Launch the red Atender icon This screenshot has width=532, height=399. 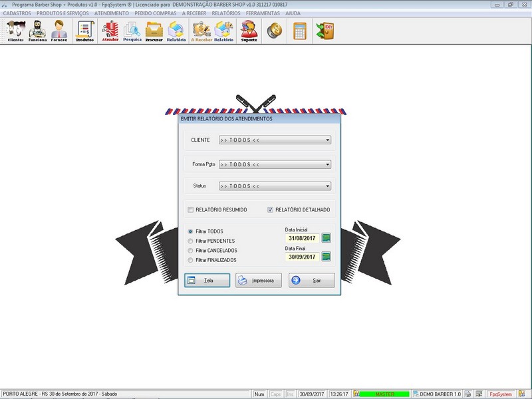(110, 31)
